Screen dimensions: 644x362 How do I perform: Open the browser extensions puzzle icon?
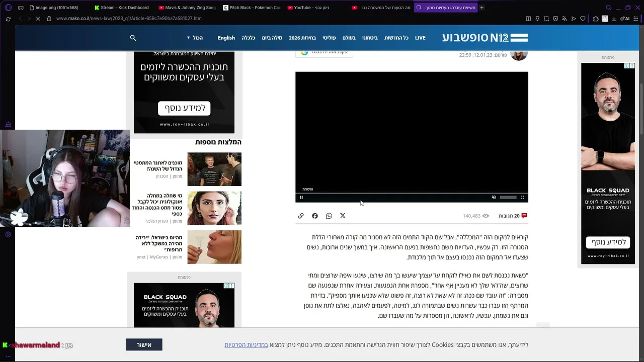(x=596, y=19)
